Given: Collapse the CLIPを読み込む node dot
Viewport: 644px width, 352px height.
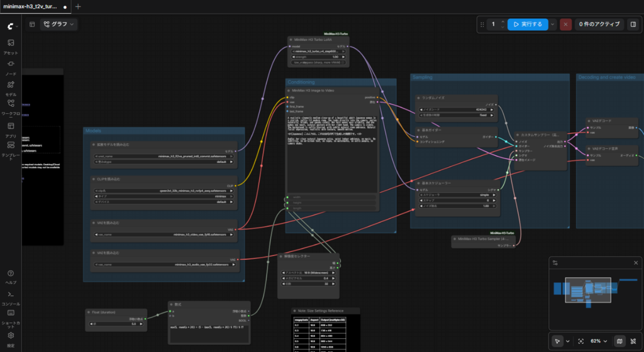Looking at the screenshot, I should [94, 179].
